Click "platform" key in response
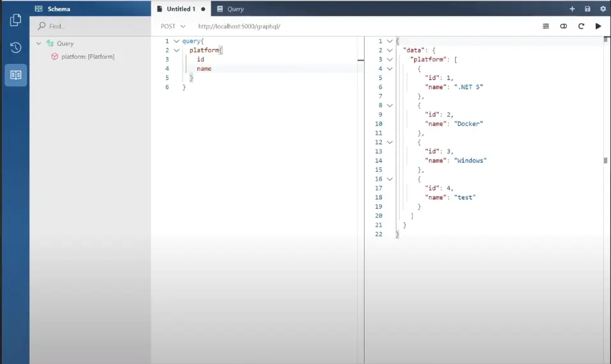Image resolution: width=611 pixels, height=364 pixels. coord(428,59)
